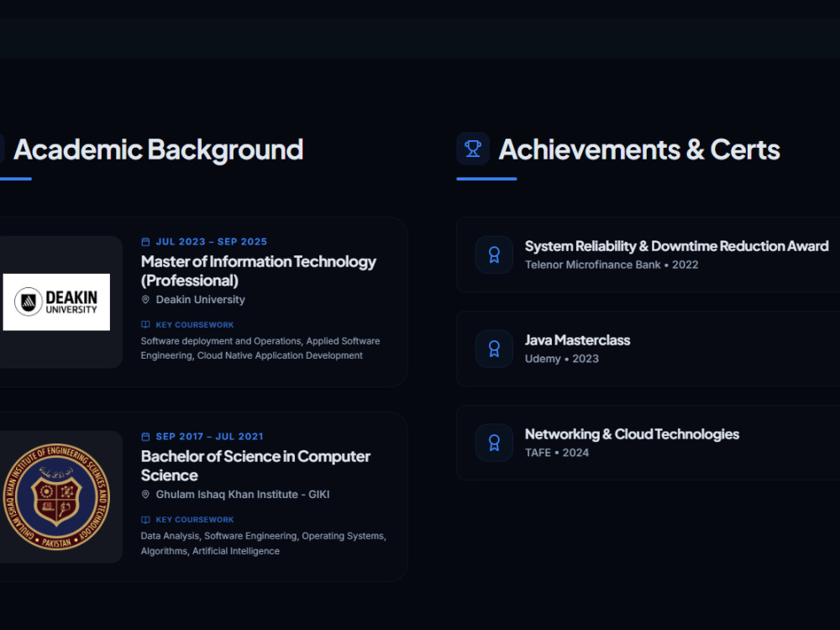
Task: Click the book icon by GIKI KEY COURSEWORK
Action: (145, 520)
